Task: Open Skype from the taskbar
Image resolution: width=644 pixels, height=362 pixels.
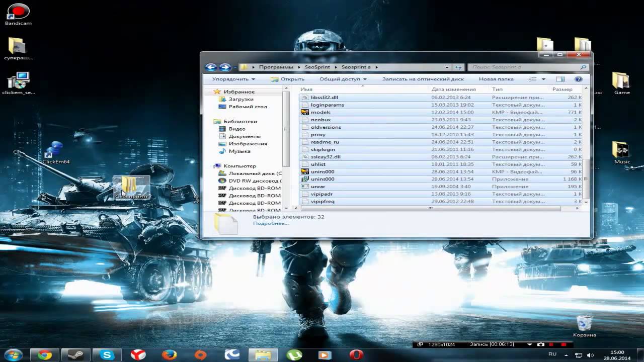Action: click(x=107, y=355)
